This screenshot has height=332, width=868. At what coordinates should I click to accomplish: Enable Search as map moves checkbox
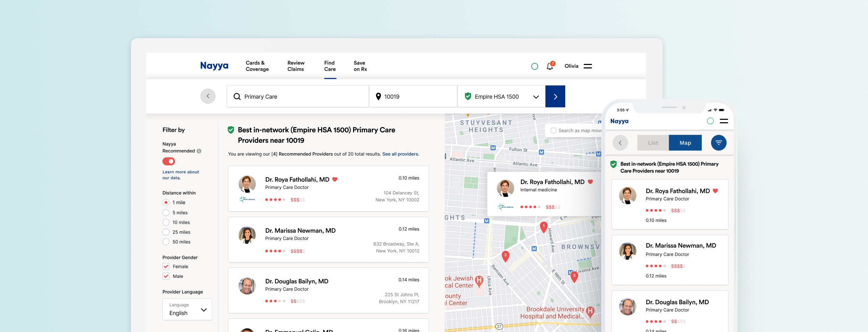tap(553, 131)
